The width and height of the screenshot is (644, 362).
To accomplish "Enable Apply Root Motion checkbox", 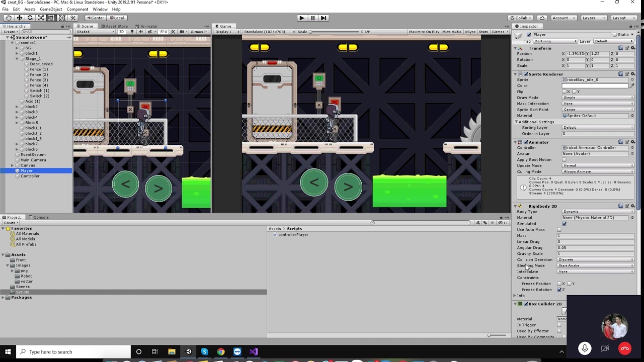I will point(564,160).
